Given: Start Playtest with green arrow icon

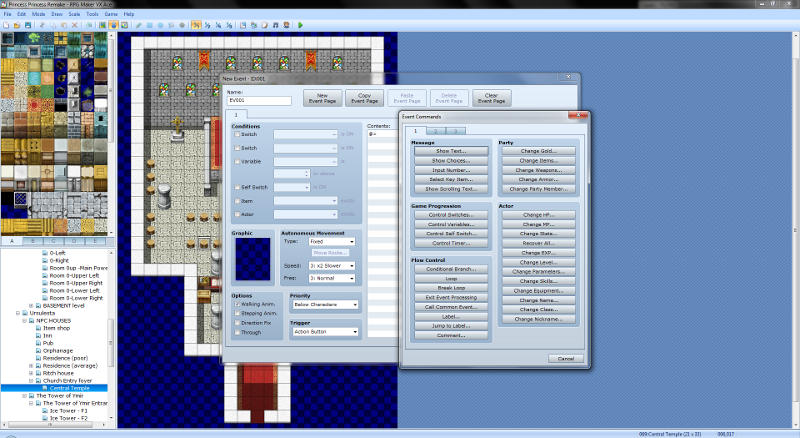Looking at the screenshot, I should pyautogui.click(x=300, y=24).
